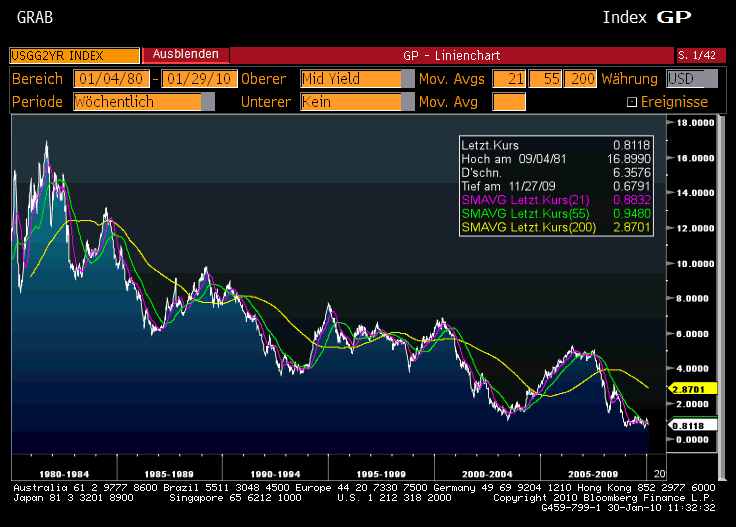Click the Ausblenden button

pyautogui.click(x=185, y=54)
